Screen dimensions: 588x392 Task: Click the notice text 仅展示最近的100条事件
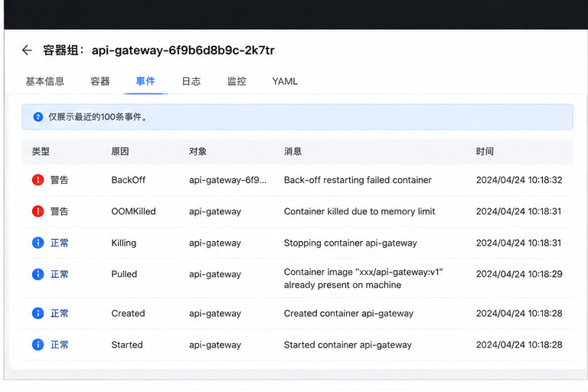[x=97, y=117]
